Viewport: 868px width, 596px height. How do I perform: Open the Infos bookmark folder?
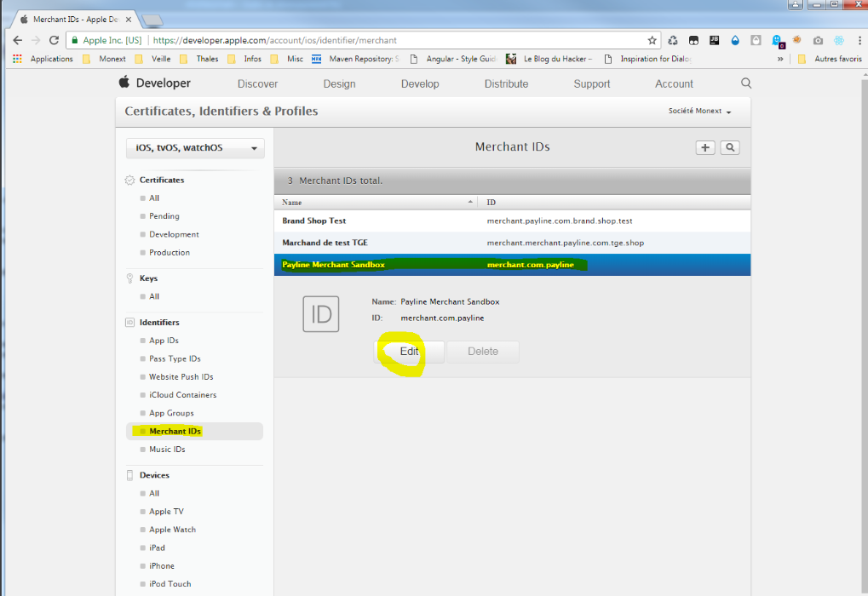point(244,59)
